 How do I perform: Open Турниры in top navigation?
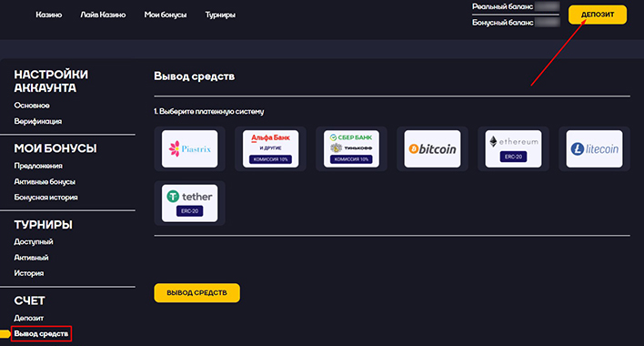click(x=220, y=15)
